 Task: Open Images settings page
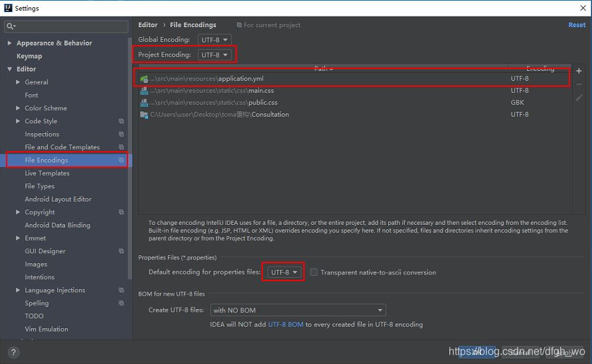[x=36, y=264]
